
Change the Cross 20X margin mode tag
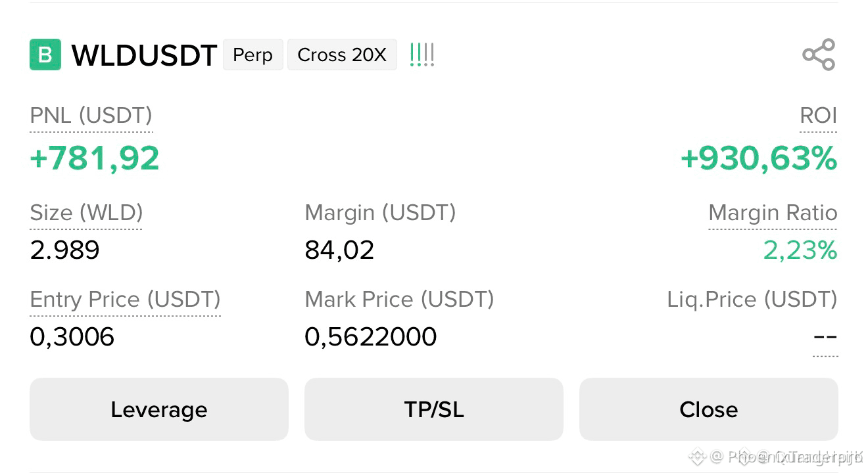coord(342,55)
